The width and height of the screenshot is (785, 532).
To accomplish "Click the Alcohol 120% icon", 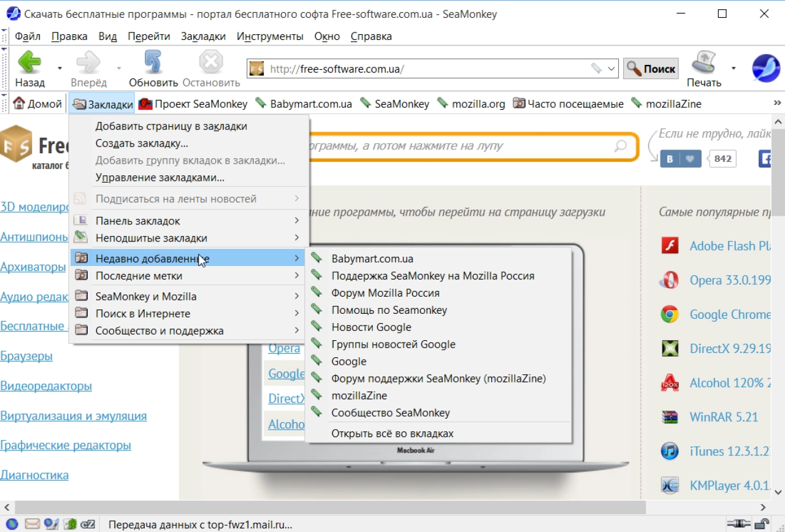I will pyautogui.click(x=670, y=383).
